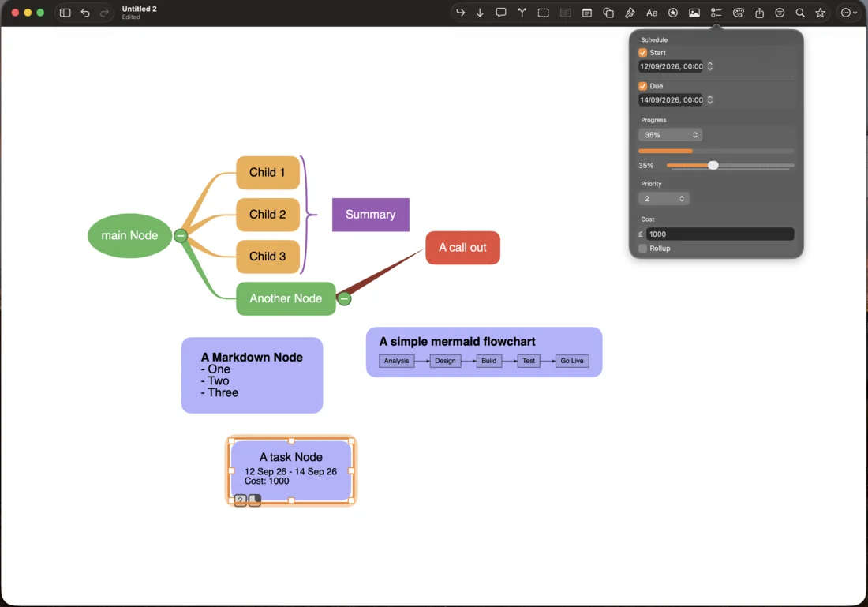Click the Test flowchart box
This screenshot has height=607, width=868.
pos(529,361)
